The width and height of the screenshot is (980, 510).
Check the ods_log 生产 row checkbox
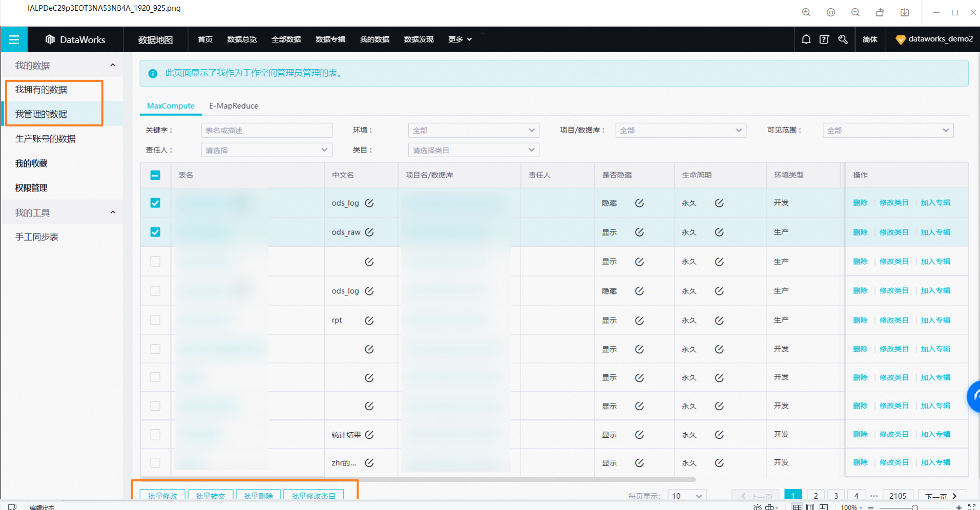point(155,291)
